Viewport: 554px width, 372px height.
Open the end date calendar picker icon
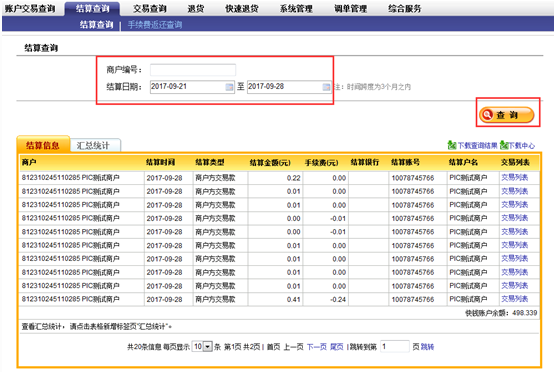pos(326,87)
